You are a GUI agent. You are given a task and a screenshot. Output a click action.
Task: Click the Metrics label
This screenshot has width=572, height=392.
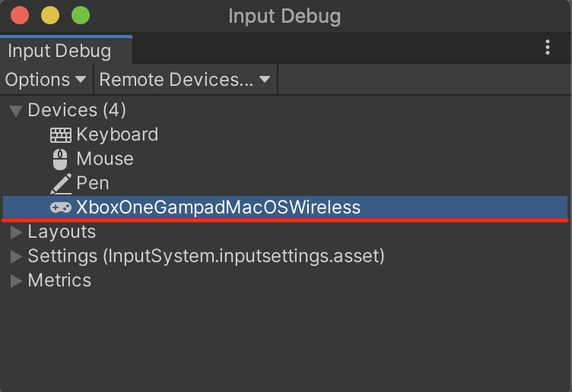59,281
